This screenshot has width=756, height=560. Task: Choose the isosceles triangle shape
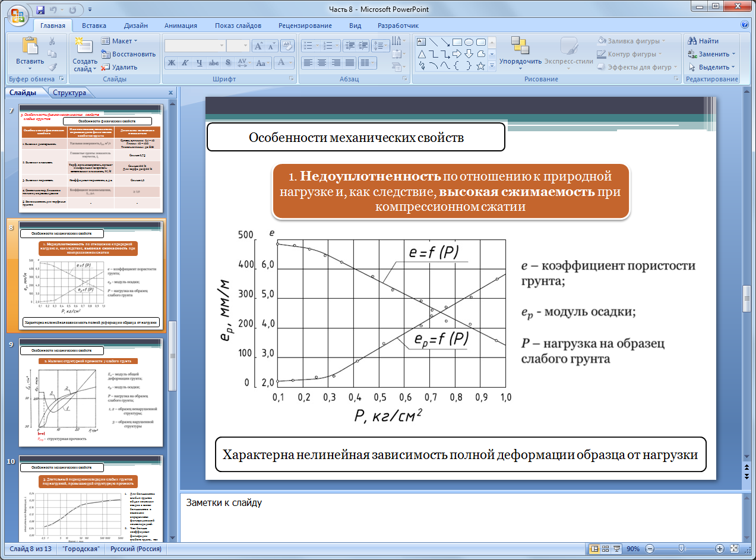click(x=421, y=53)
